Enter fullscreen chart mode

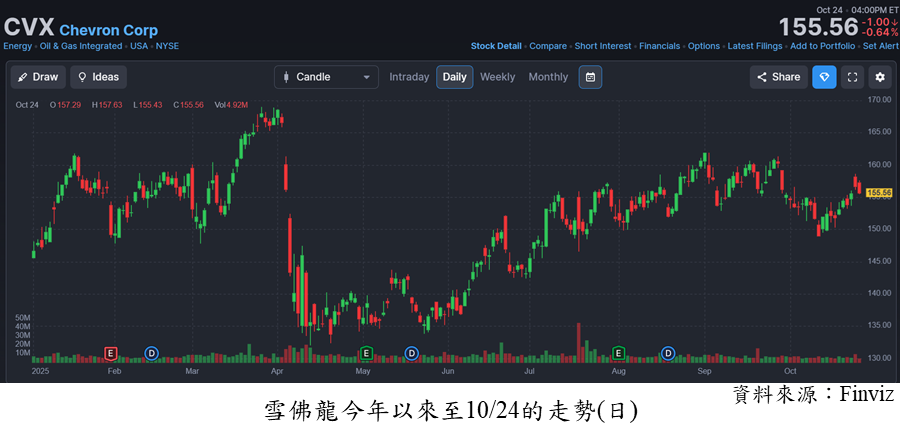tap(852, 77)
